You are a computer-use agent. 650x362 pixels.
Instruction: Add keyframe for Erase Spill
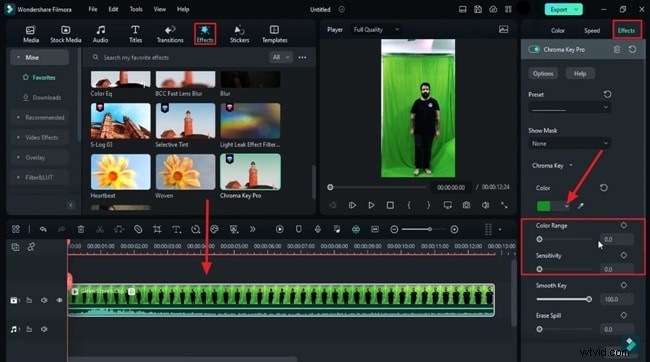point(624,316)
